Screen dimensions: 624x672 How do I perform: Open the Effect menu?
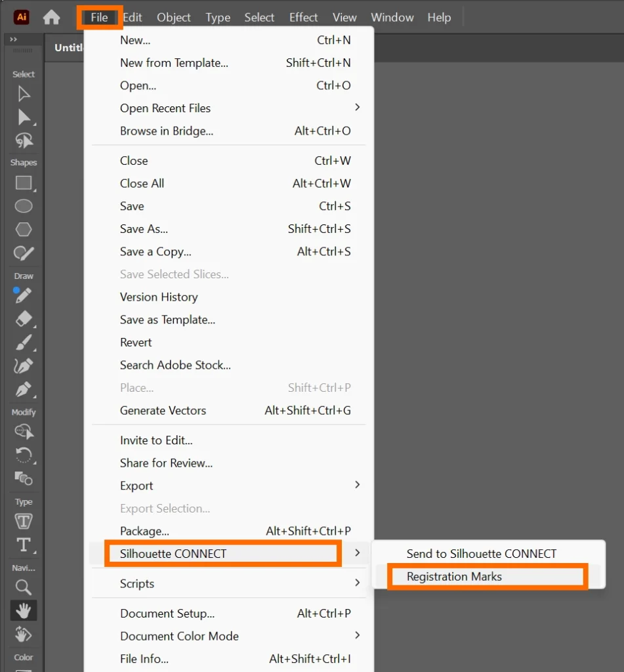pyautogui.click(x=303, y=18)
